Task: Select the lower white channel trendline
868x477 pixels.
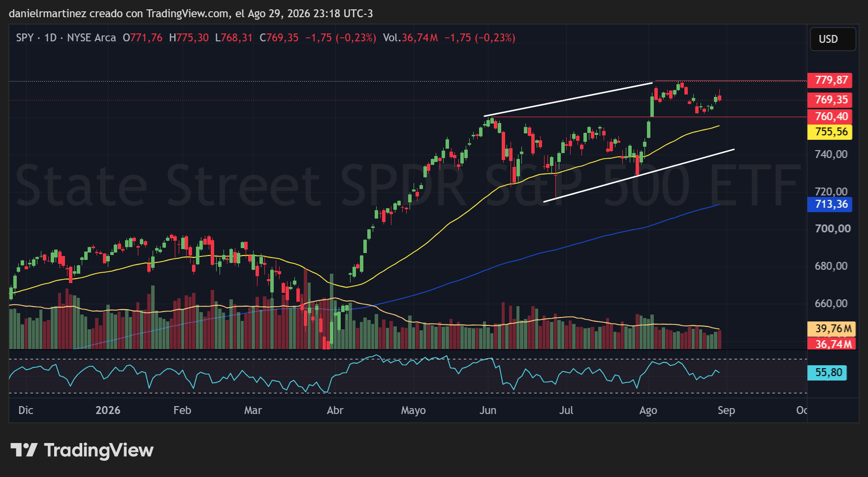Action: [639, 175]
